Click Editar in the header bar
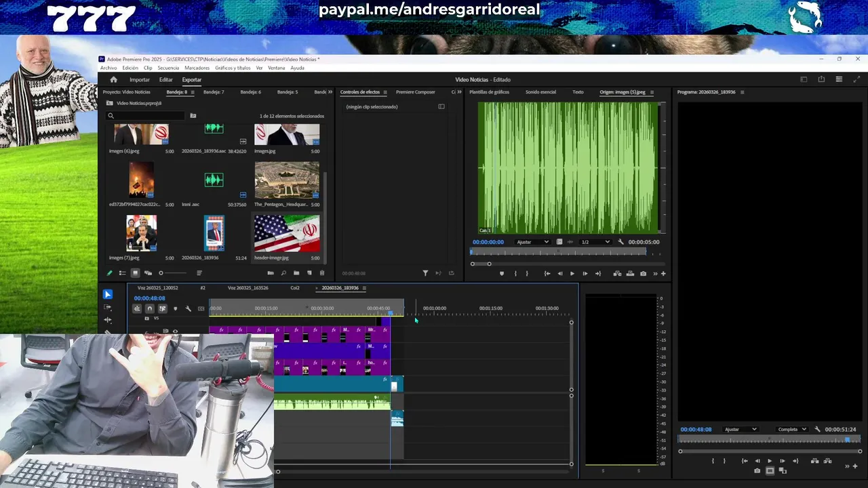The width and height of the screenshot is (868, 488). (165, 80)
